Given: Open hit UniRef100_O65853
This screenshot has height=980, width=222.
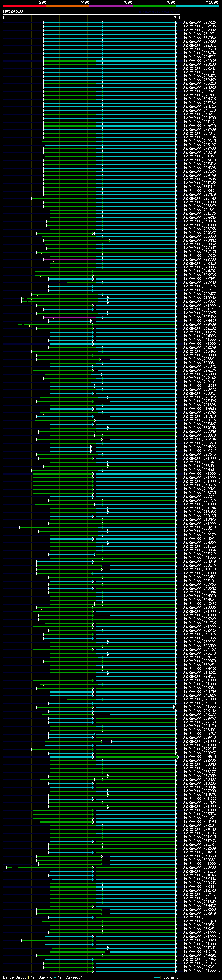Looking at the screenshot, I should coord(199,237).
